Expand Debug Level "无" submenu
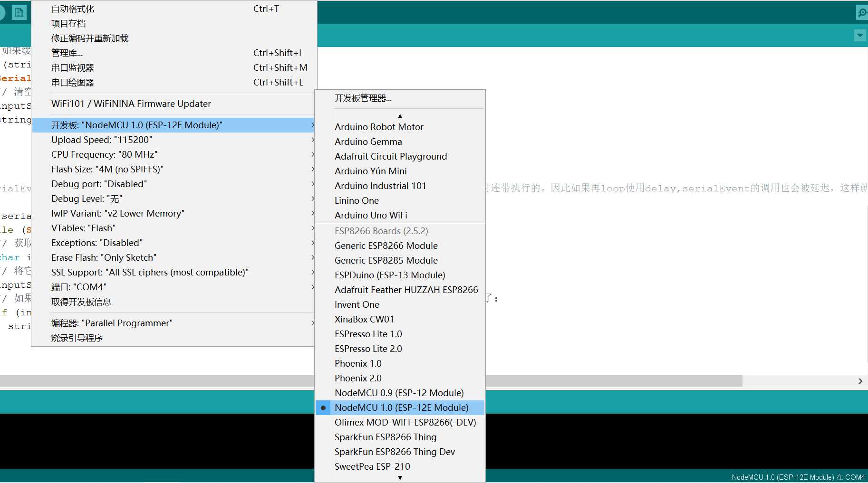868x483 pixels. pos(174,199)
